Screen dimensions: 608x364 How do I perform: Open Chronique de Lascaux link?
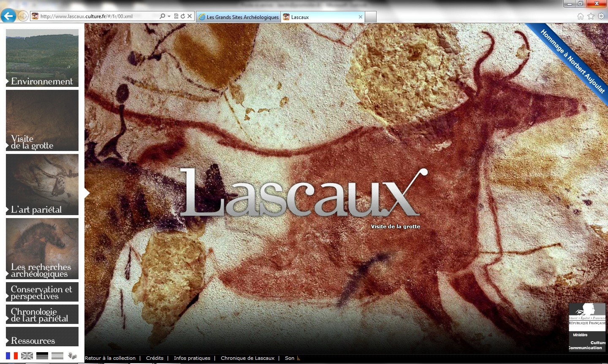[x=247, y=358]
